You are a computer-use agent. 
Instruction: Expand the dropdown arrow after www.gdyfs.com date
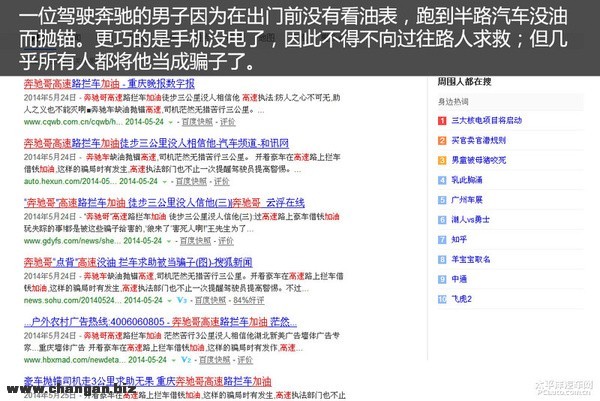[169, 241]
